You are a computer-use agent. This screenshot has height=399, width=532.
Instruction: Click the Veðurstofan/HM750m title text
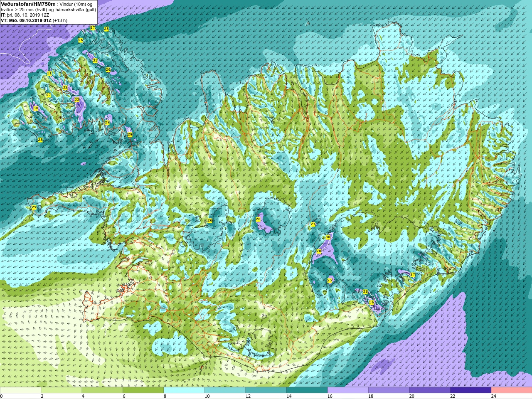pos(28,4)
